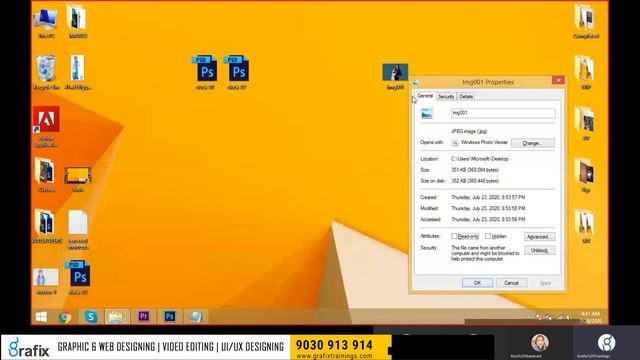The height and width of the screenshot is (360, 640).
Task: Click the Unblock button
Action: [540, 250]
